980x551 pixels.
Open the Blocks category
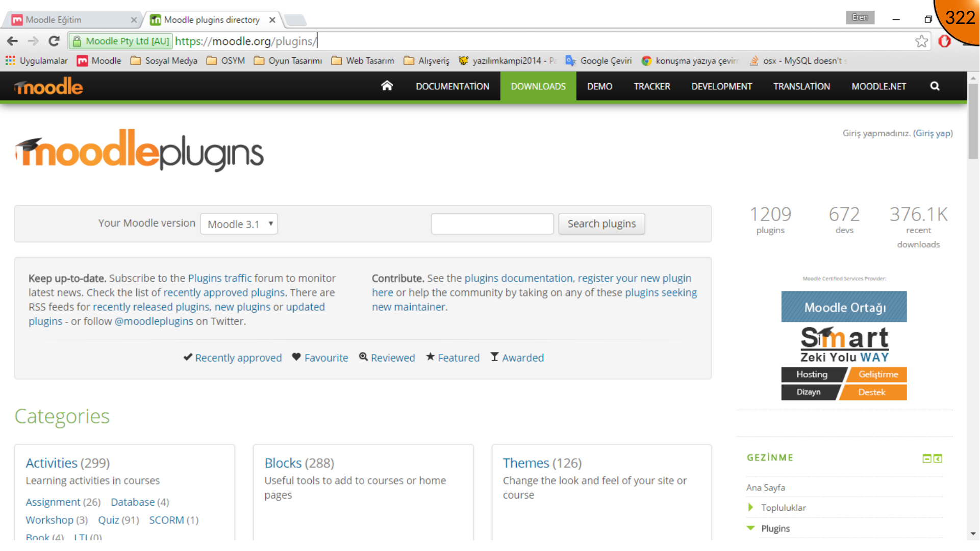coord(283,463)
